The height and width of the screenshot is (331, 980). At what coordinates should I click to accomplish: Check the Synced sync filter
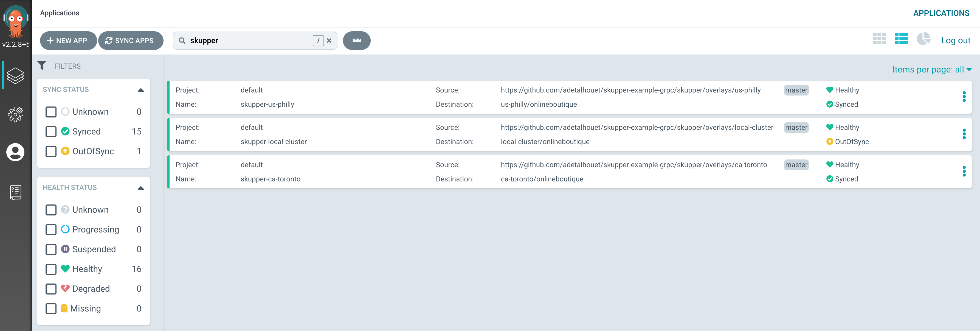[51, 132]
